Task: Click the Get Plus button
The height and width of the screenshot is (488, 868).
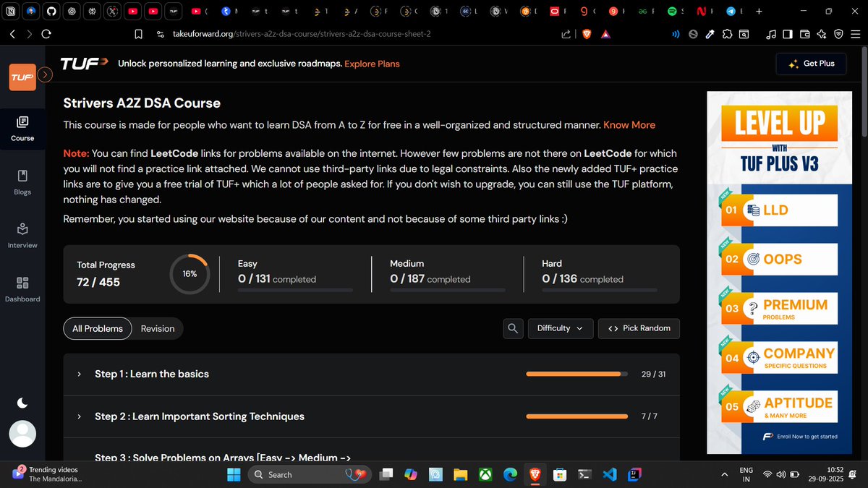Action: (x=811, y=64)
